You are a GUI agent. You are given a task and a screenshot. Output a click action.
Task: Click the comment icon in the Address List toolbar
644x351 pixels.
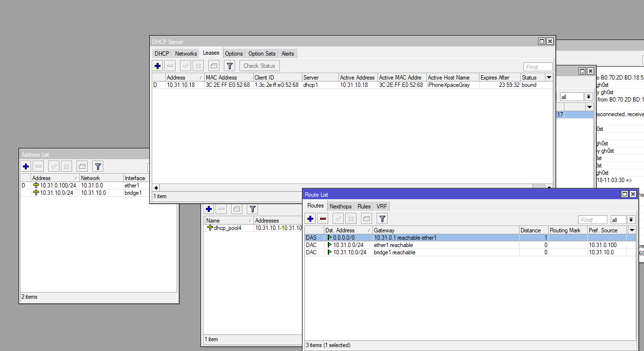[82, 166]
